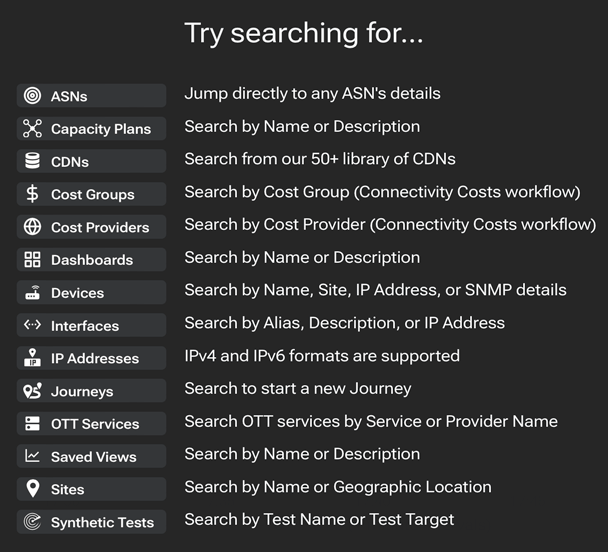Click the Devices router icon
Screen dimensions: 608x552
click(32, 293)
